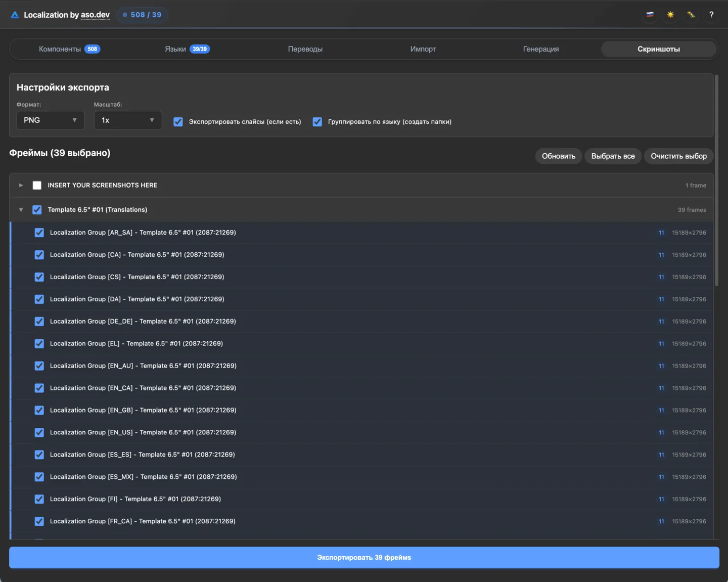This screenshot has width=728, height=582.
Task: Click the Обновить button
Action: point(558,156)
